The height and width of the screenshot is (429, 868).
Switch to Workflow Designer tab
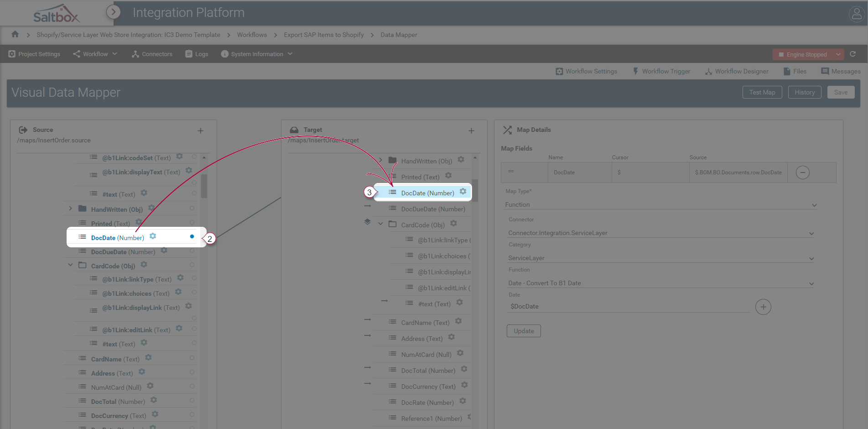(x=737, y=71)
